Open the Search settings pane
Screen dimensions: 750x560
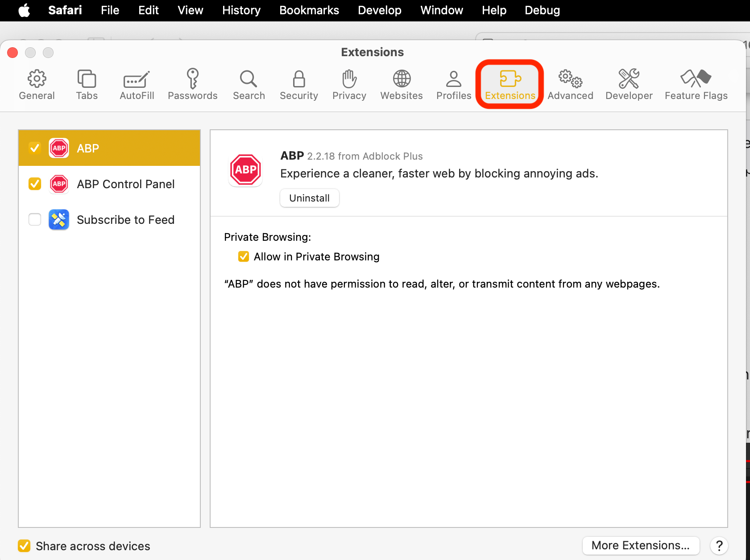(249, 85)
